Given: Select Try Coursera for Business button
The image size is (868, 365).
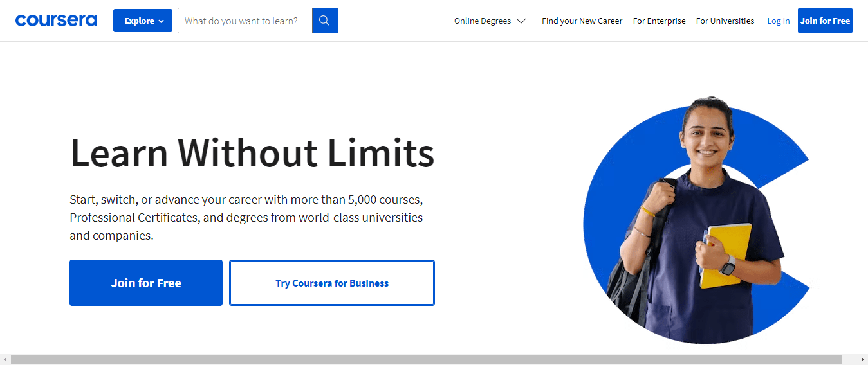Looking at the screenshot, I should point(332,283).
